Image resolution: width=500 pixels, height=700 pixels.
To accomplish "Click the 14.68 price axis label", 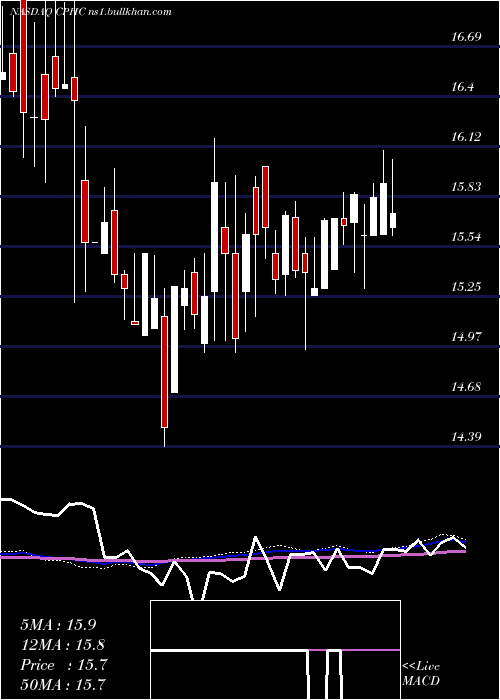I will 466,387.
